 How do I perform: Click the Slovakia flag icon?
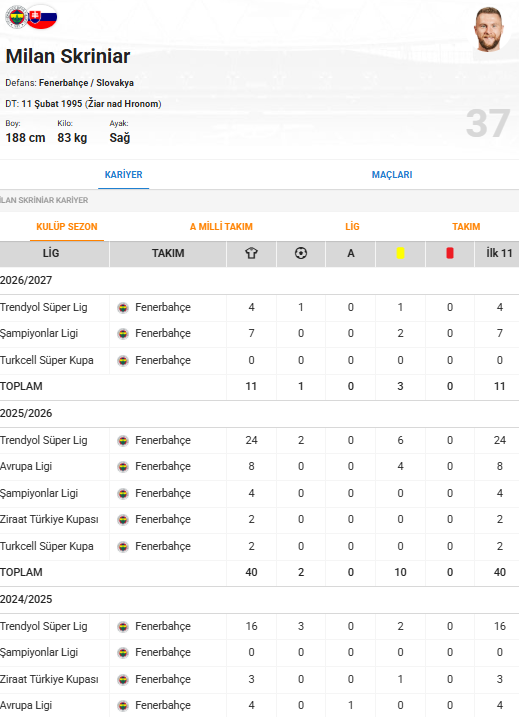tap(42, 17)
